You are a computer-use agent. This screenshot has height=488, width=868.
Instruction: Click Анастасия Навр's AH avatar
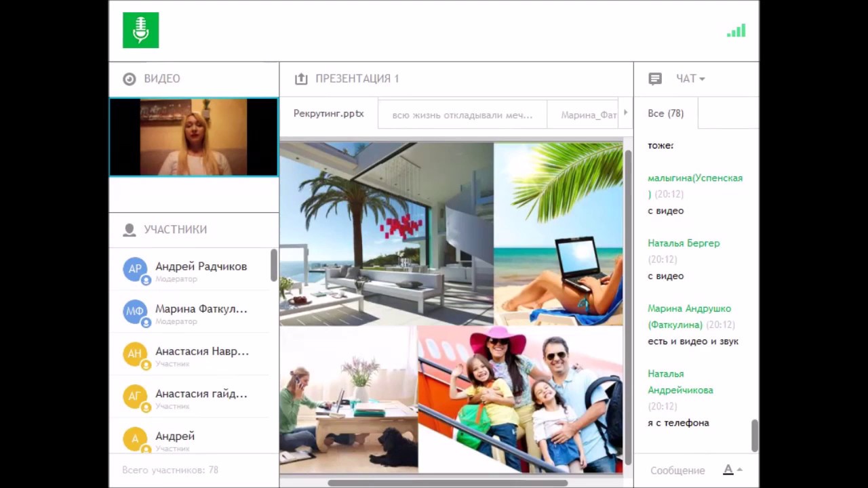[135, 354]
